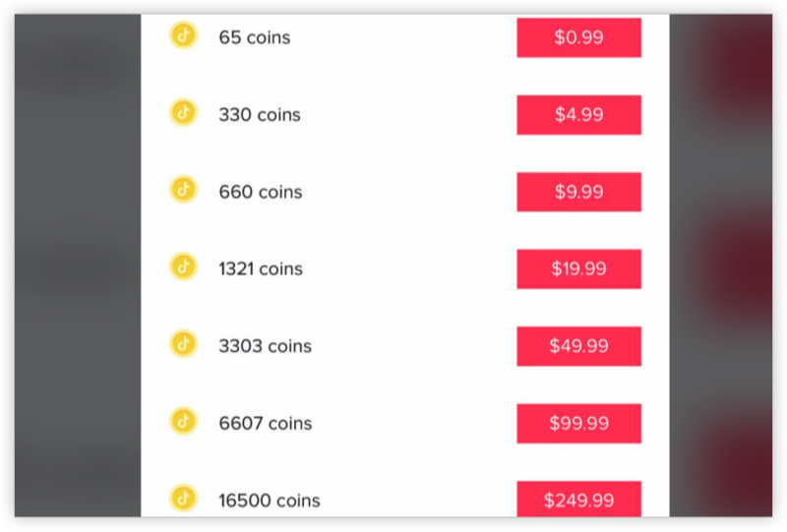Select the 65 coins label

click(255, 37)
